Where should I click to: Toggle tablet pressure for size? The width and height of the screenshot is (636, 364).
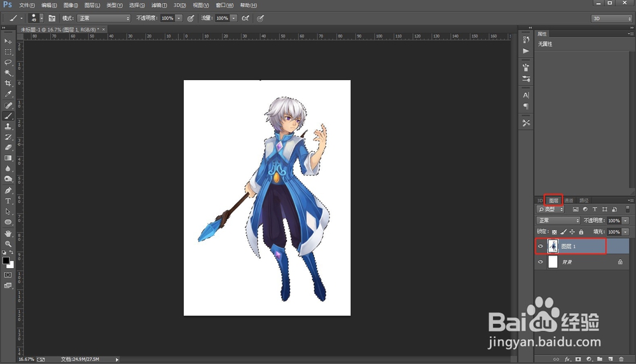[x=260, y=18]
